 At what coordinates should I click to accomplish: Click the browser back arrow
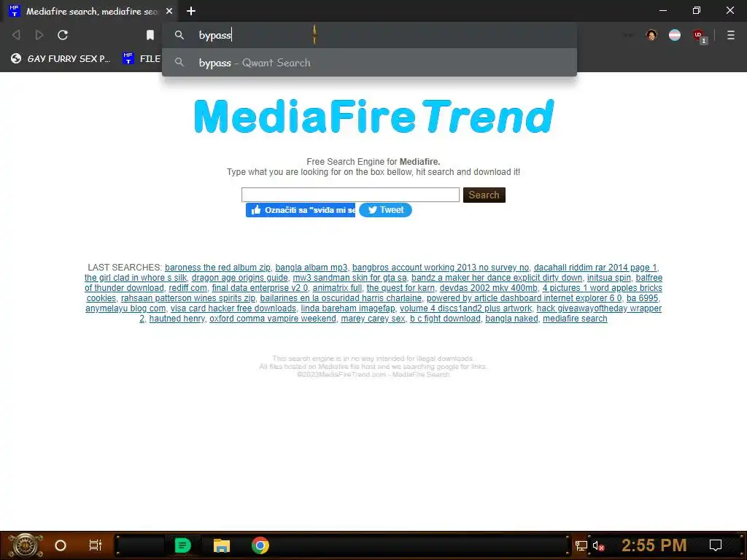click(x=16, y=35)
